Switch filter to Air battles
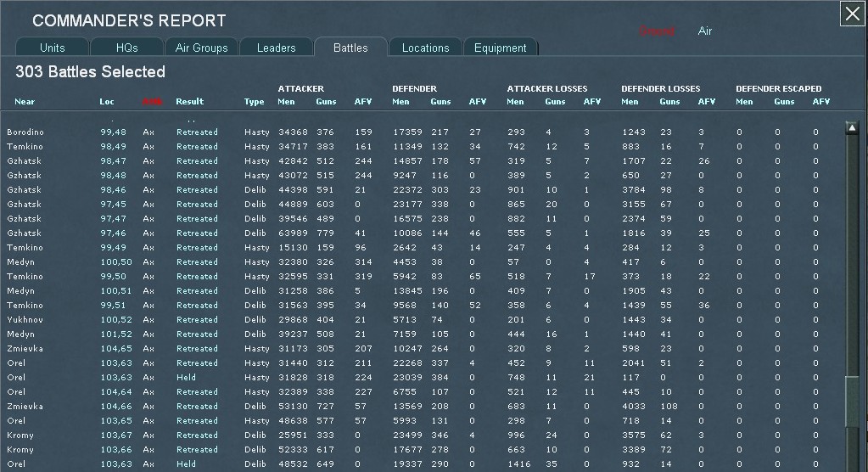868x472 pixels. point(704,31)
